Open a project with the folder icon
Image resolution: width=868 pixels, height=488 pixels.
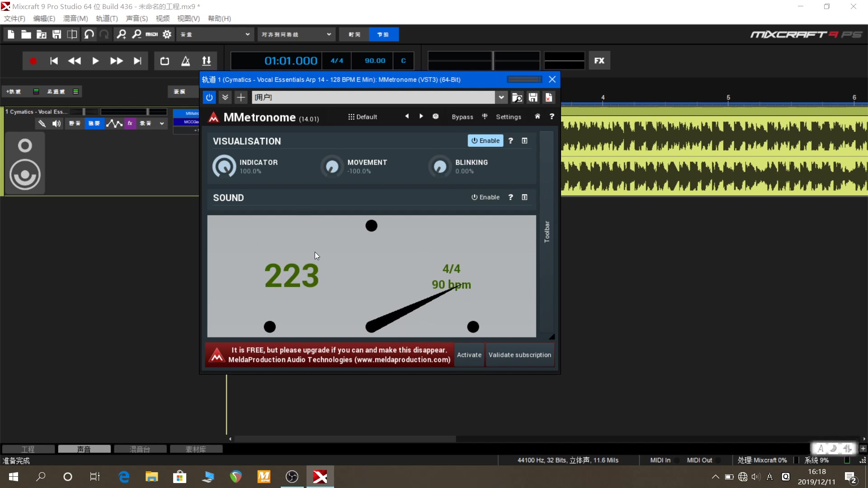click(x=26, y=34)
